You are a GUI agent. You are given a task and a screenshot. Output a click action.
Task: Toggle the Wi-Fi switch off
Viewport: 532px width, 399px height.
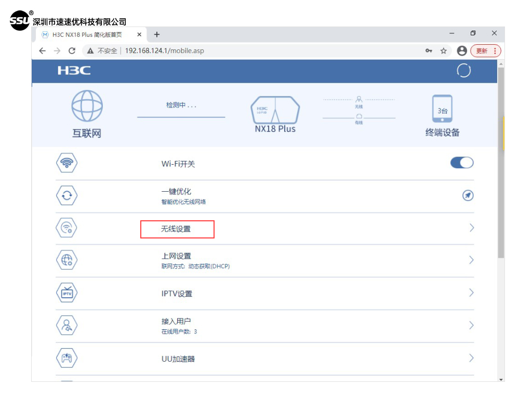click(461, 163)
